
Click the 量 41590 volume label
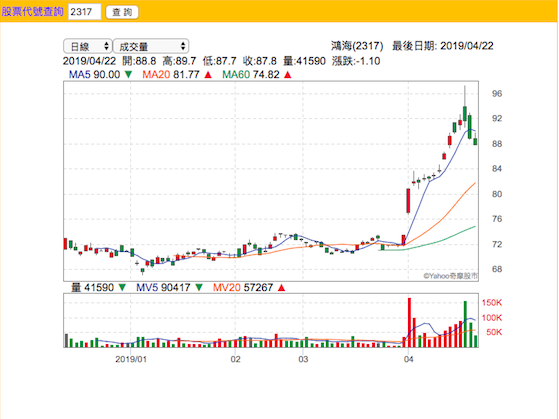click(x=92, y=287)
